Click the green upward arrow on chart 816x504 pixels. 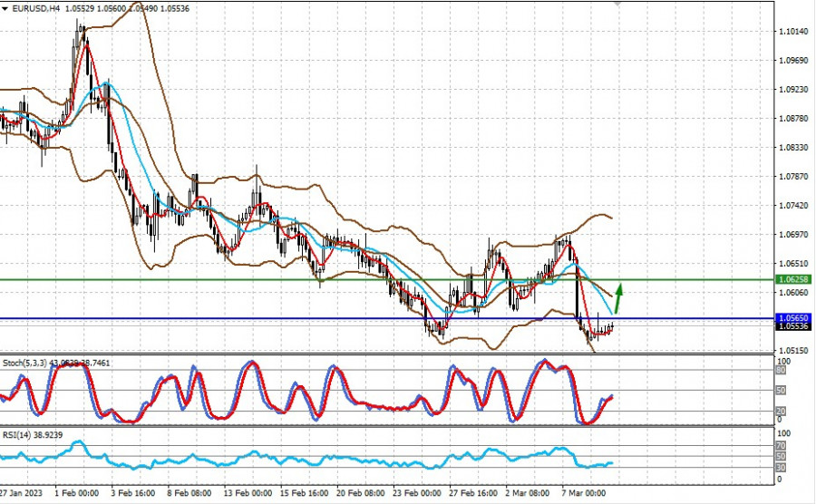618,297
